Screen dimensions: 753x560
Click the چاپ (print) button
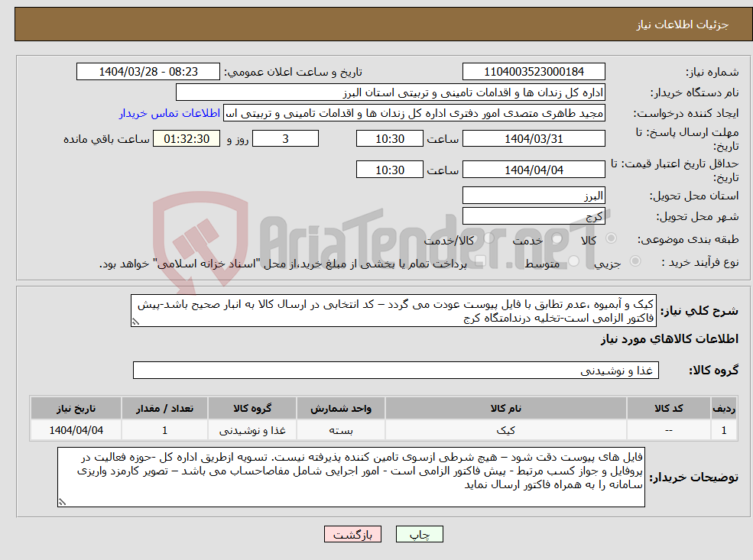pos(419,534)
